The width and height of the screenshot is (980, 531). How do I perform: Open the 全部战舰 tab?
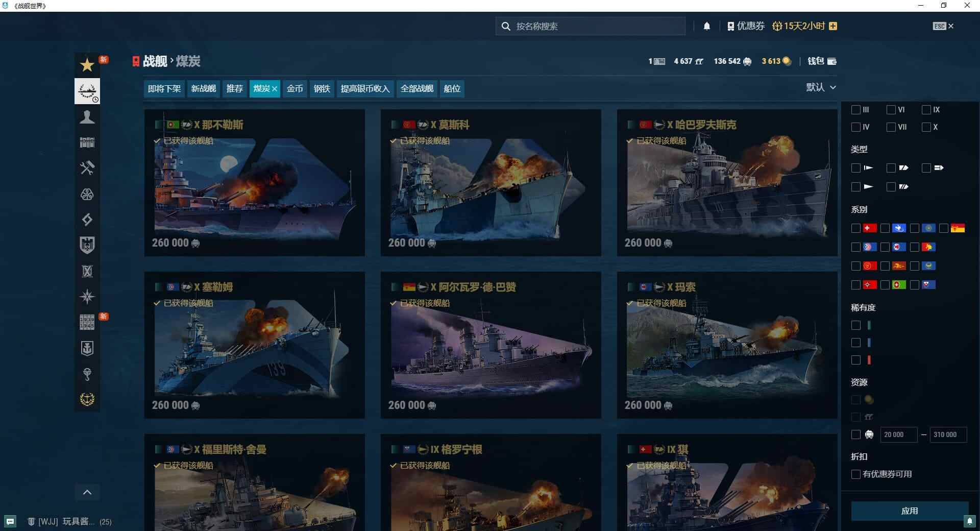click(x=416, y=88)
